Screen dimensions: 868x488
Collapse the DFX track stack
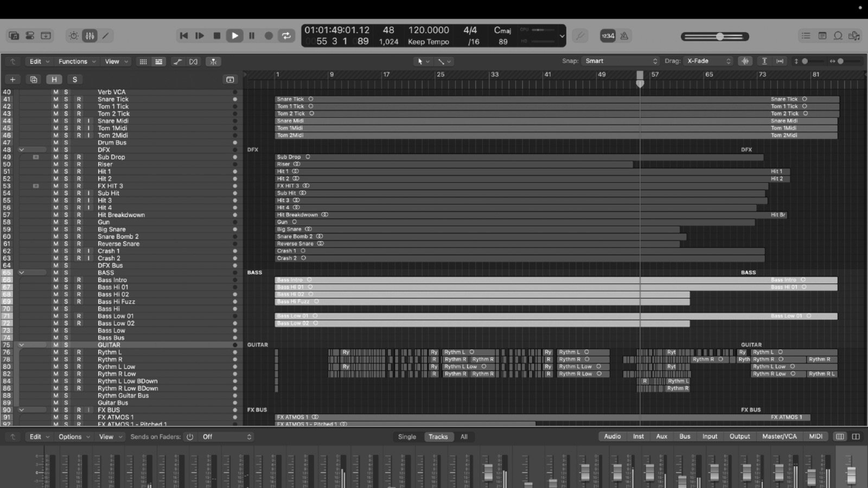[x=22, y=150]
